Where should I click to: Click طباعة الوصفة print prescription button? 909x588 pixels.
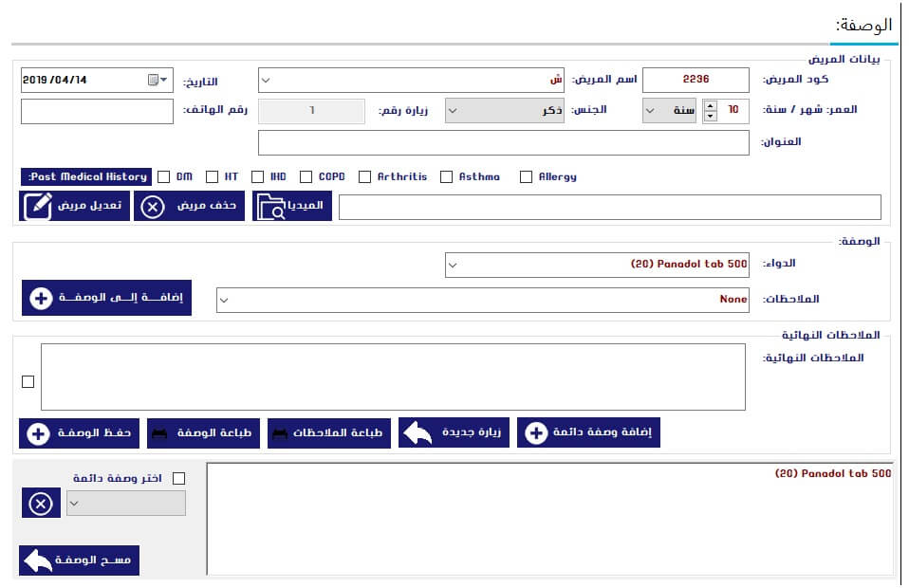click(x=203, y=433)
